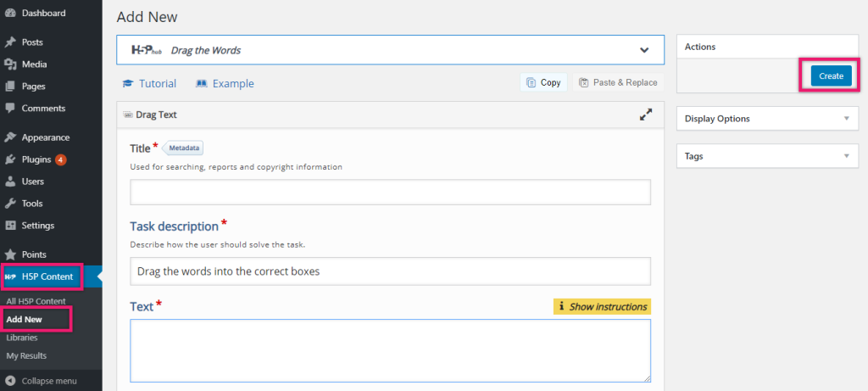
Task: Click into the Title input field
Action: [x=390, y=193]
